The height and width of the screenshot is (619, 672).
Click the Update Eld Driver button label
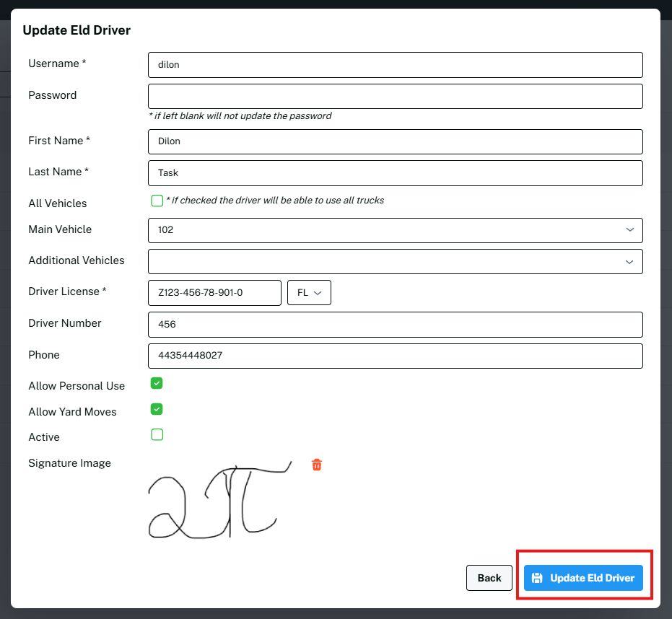[x=592, y=578]
